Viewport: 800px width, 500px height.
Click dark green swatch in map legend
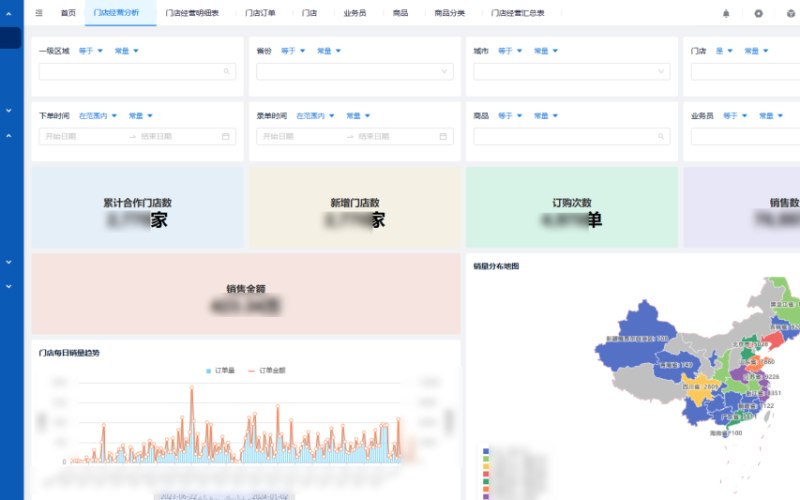tap(486, 481)
